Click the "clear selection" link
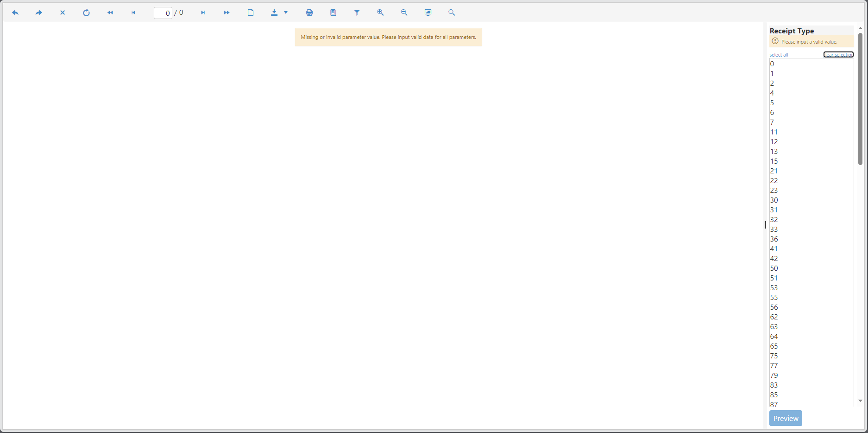The width and height of the screenshot is (868, 433). (x=838, y=55)
